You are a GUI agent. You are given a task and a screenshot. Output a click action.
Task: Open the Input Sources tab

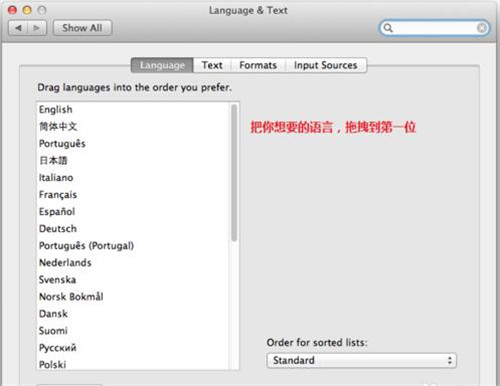(x=326, y=65)
